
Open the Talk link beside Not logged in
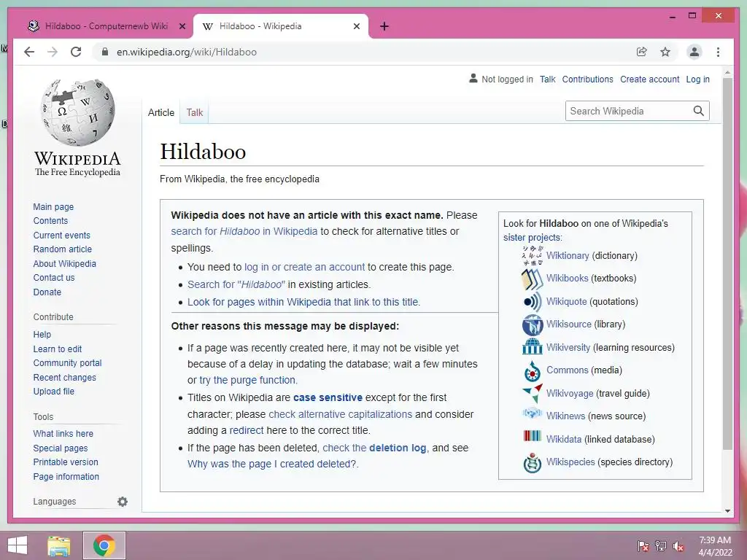click(x=547, y=79)
